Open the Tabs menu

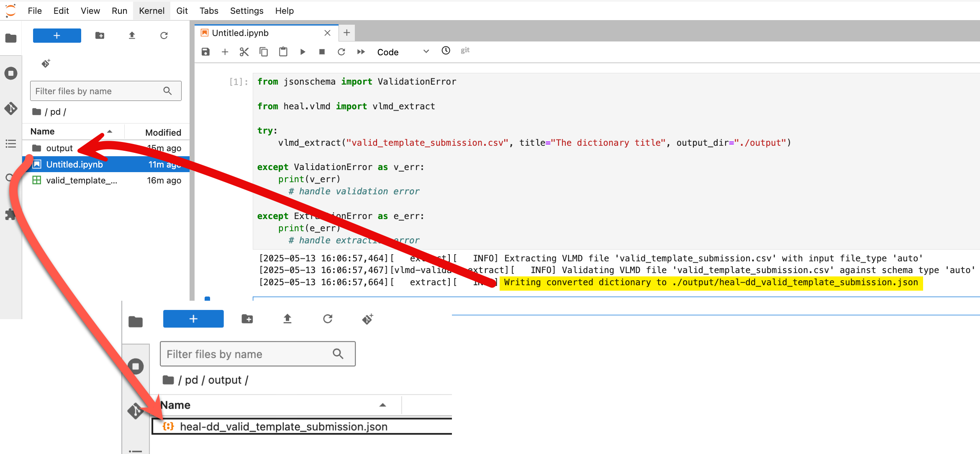tap(209, 11)
